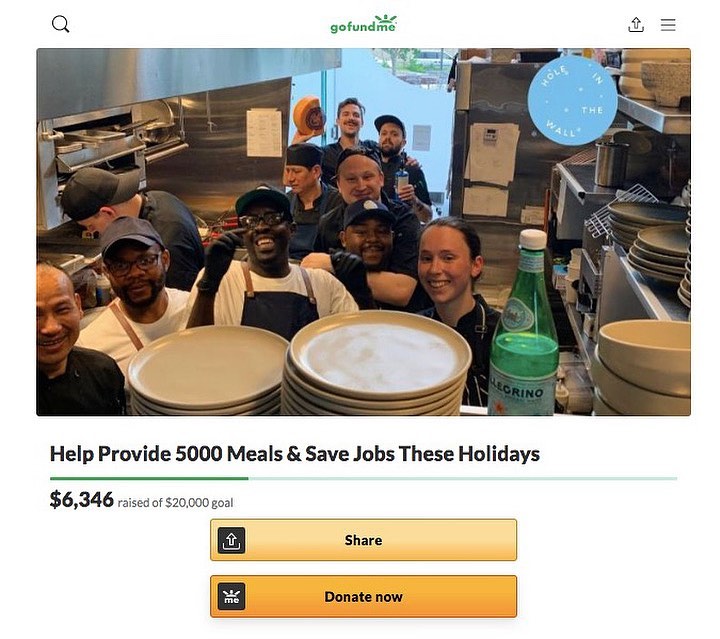Hit the Donate now button text
The height and width of the screenshot is (639, 720).
pyautogui.click(x=363, y=597)
